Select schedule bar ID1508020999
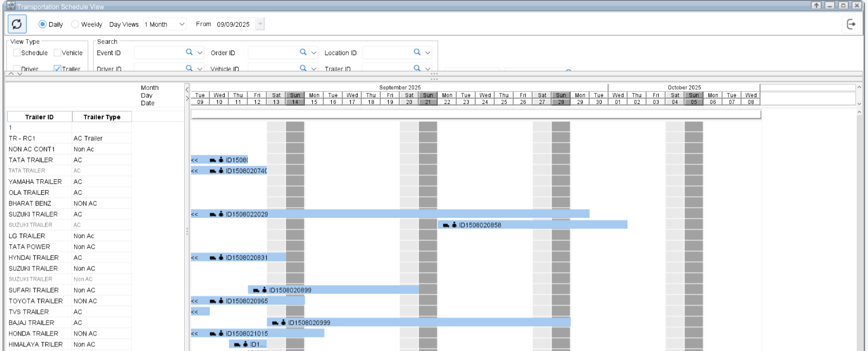Screen dimensions: 868x351 point(419,323)
